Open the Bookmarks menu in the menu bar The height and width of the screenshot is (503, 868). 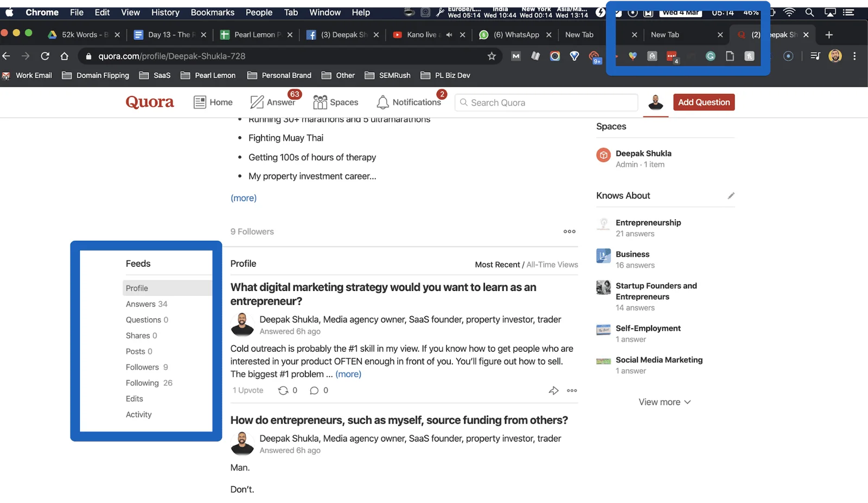(x=213, y=12)
